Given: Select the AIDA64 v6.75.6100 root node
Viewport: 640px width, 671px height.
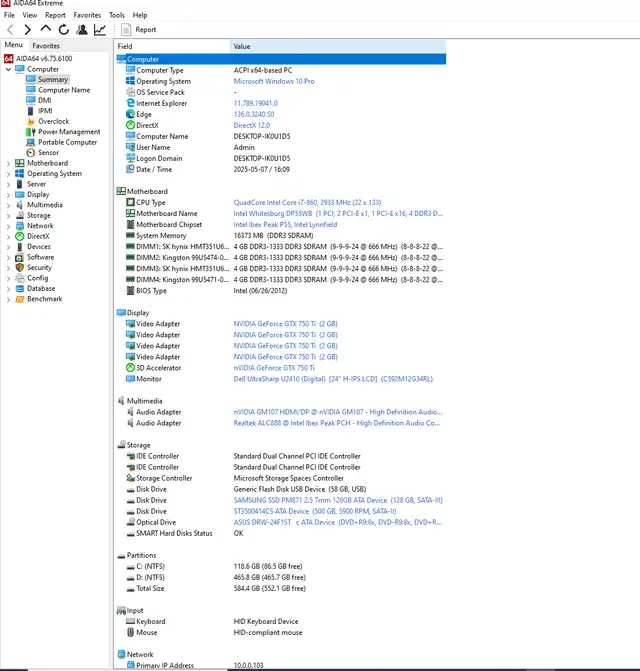Looking at the screenshot, I should click(x=38, y=58).
